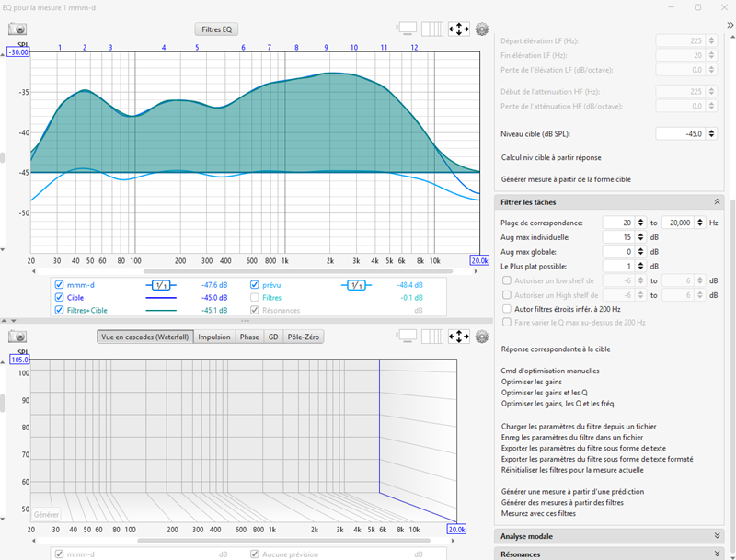Click Réponse correspondante à la cible
The height and width of the screenshot is (560, 736).
[556, 349]
